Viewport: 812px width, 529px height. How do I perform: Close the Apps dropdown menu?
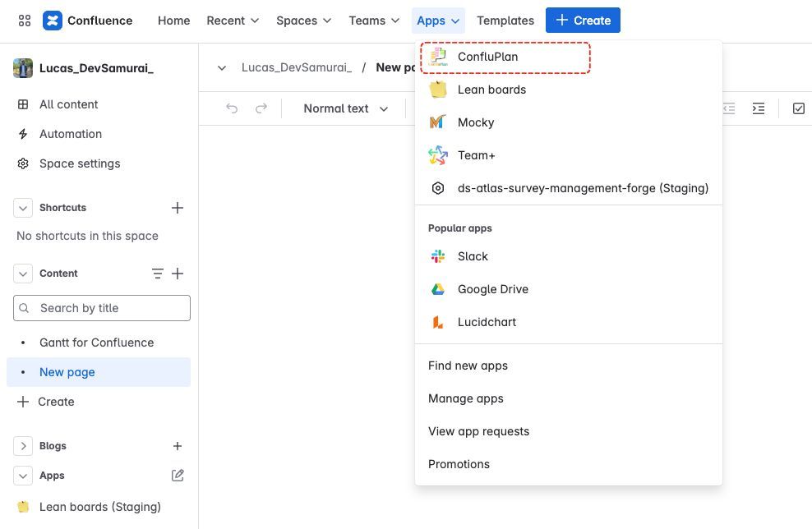[438, 21]
